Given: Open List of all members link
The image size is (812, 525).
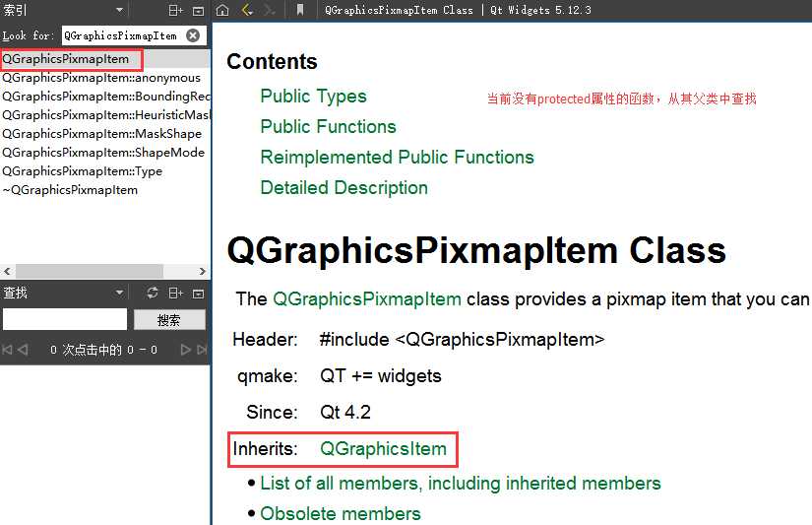Looking at the screenshot, I should coord(461,484).
